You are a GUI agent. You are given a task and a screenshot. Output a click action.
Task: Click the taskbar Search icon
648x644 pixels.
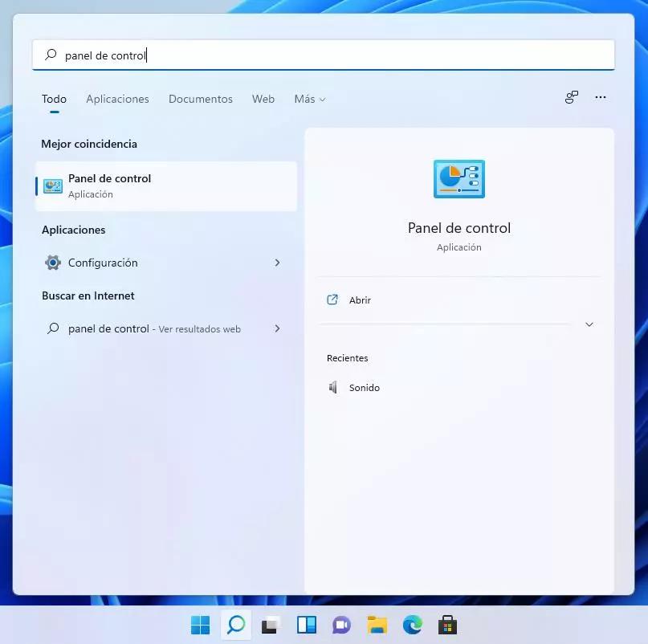236,625
